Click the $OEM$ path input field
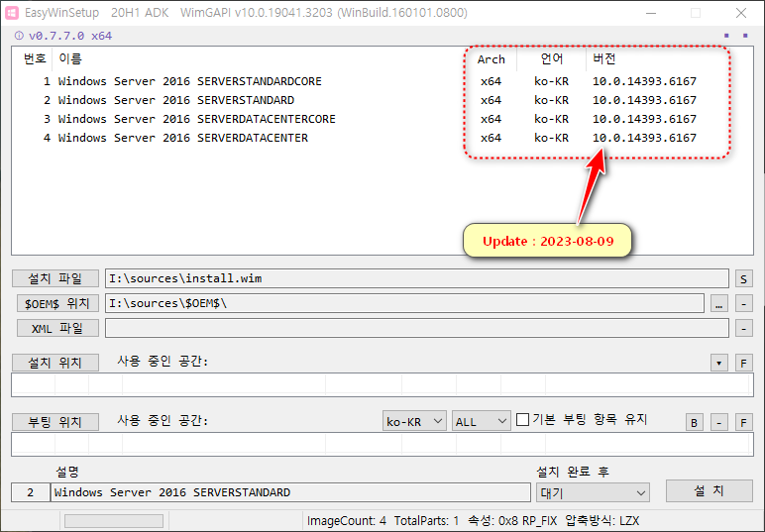The width and height of the screenshot is (765, 532). (405, 303)
